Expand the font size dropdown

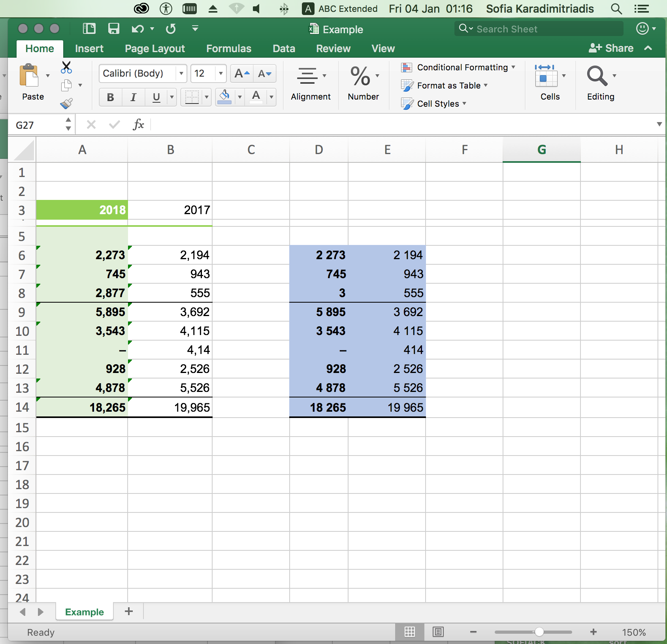[220, 73]
